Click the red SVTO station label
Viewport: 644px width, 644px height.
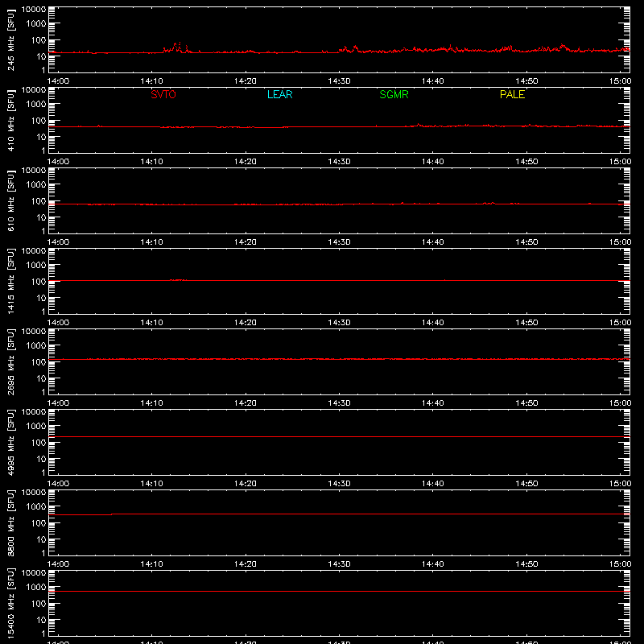click(163, 94)
